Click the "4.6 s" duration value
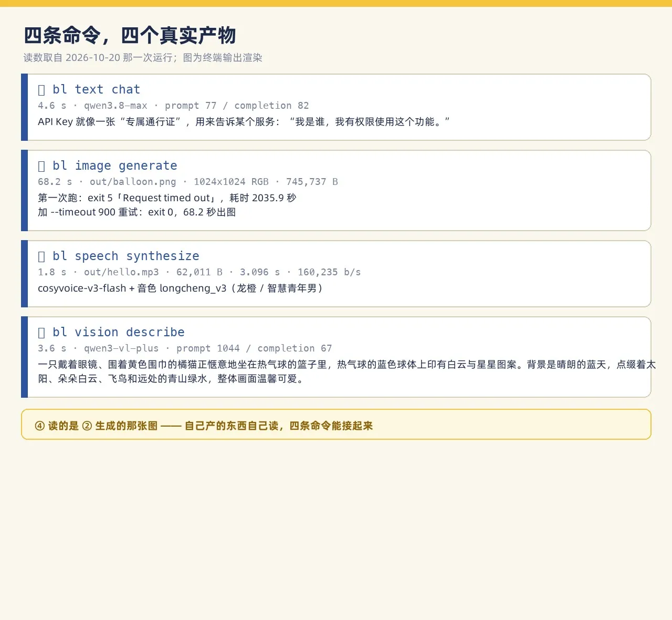The height and width of the screenshot is (620, 672). coord(52,106)
